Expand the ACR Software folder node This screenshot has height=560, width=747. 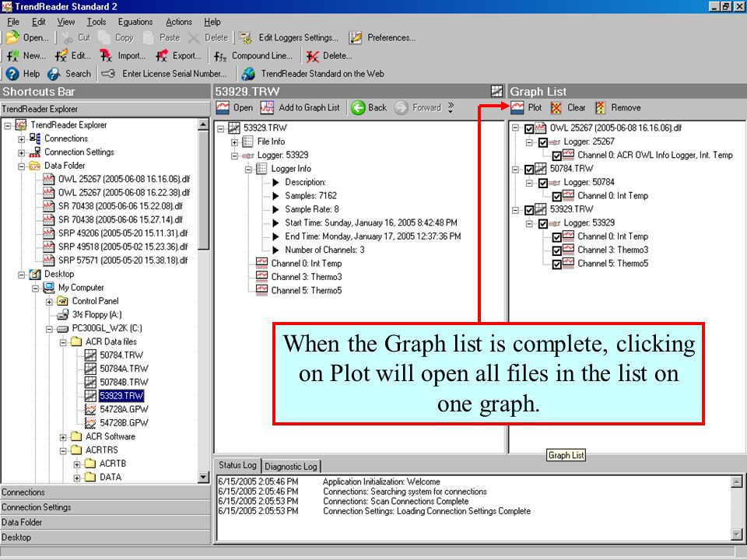coord(63,436)
